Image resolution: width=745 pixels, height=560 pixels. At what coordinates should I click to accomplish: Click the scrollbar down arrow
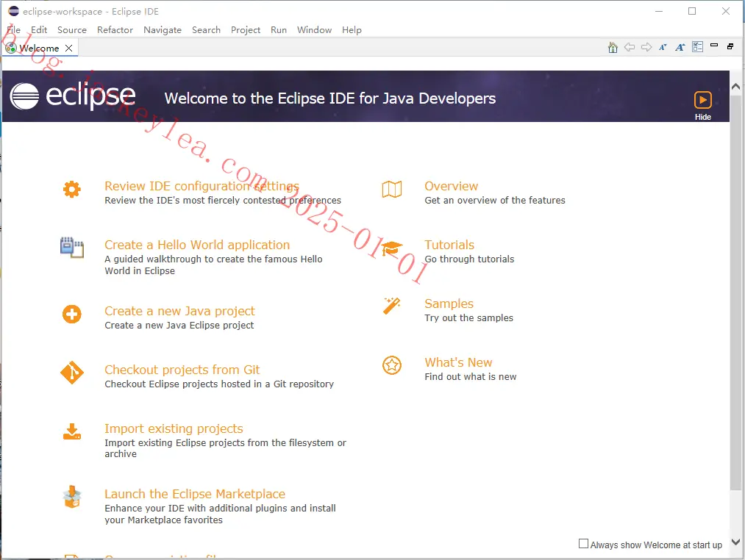[735, 542]
